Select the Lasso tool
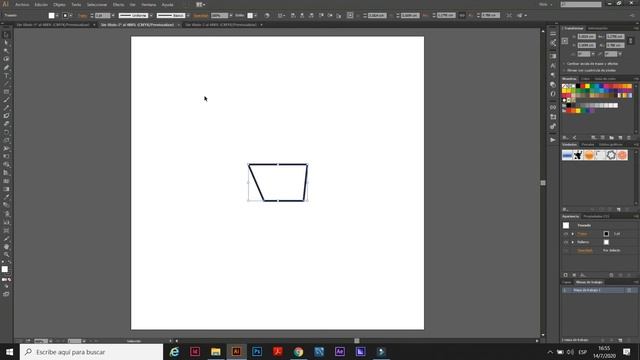This screenshot has height=360, width=640. coord(6,59)
